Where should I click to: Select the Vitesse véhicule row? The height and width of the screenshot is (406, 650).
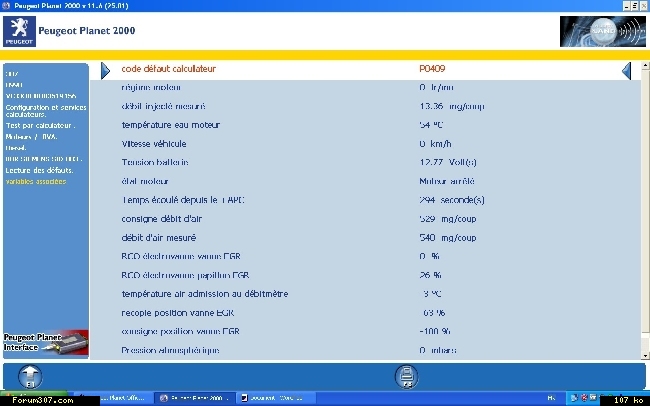point(365,144)
